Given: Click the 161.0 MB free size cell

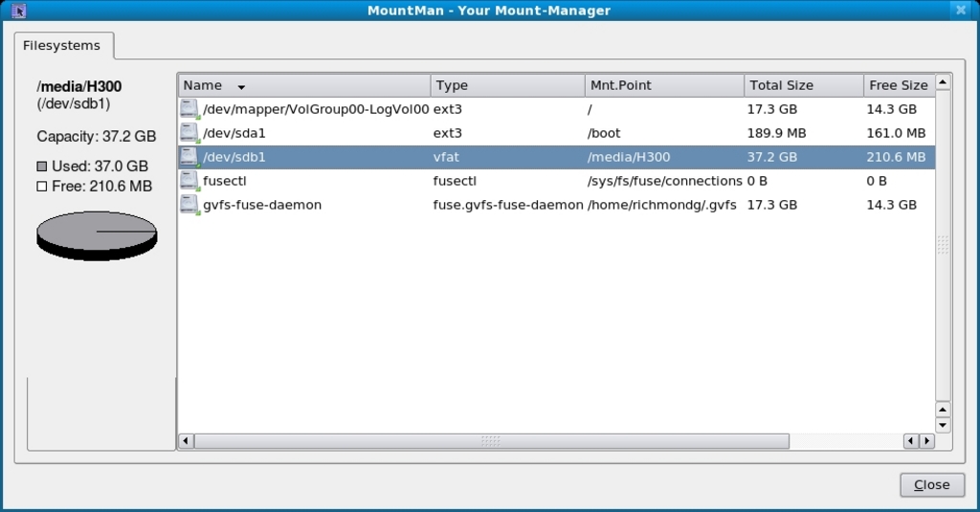Looking at the screenshot, I should point(896,133).
